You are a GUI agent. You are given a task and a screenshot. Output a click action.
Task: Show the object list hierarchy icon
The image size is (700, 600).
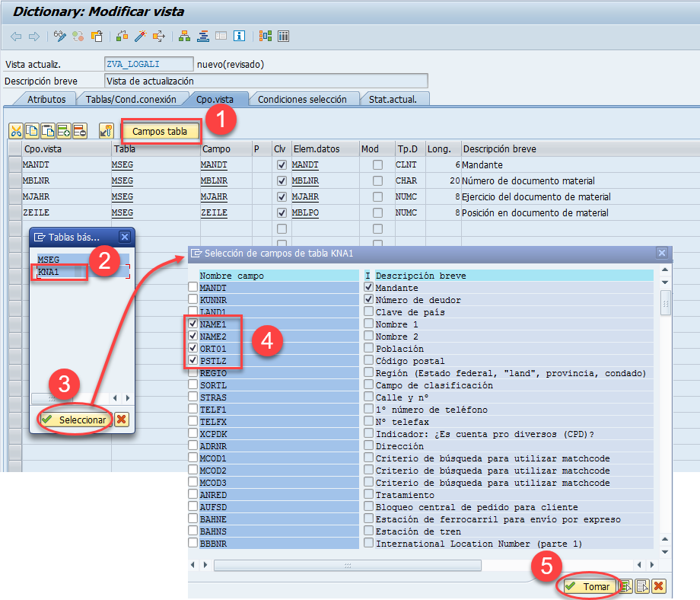click(184, 37)
